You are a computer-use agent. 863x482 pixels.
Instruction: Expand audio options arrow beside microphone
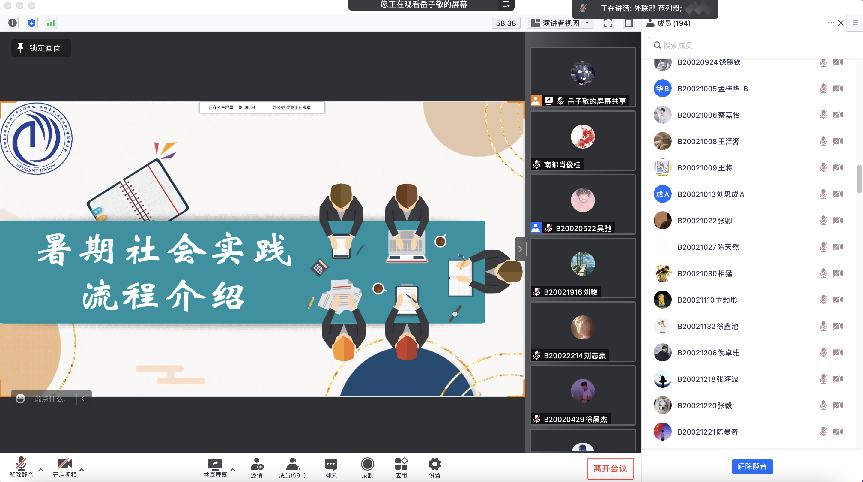pyautogui.click(x=40, y=468)
